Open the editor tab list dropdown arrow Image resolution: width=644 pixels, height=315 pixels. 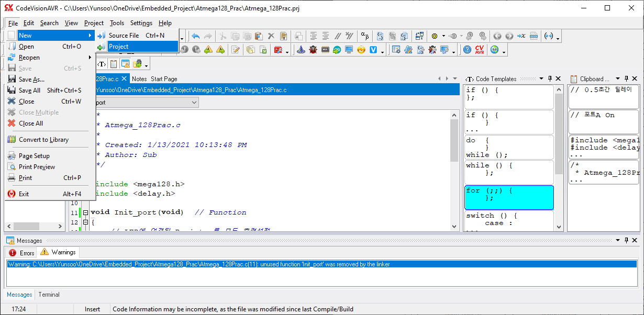(455, 78)
